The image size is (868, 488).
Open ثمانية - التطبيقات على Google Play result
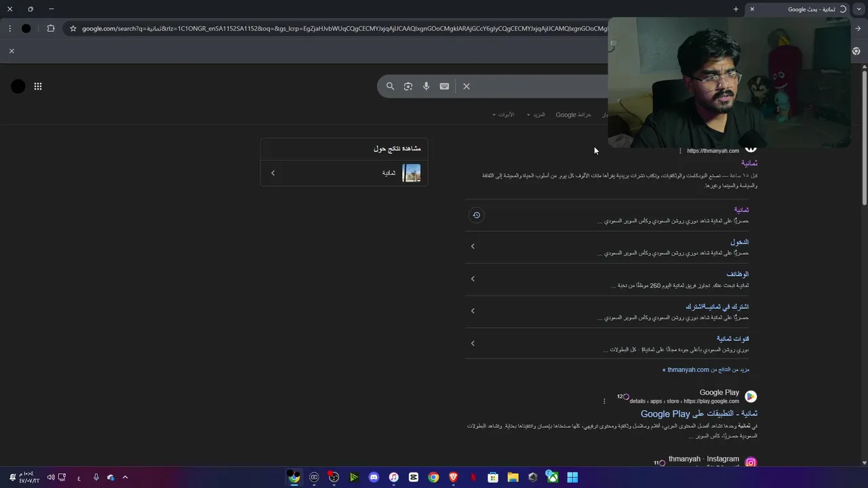pos(699,413)
